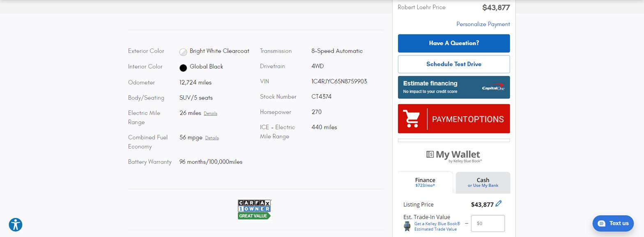
Task: Click the Est. Trade-In Value input field
Action: 488,223
